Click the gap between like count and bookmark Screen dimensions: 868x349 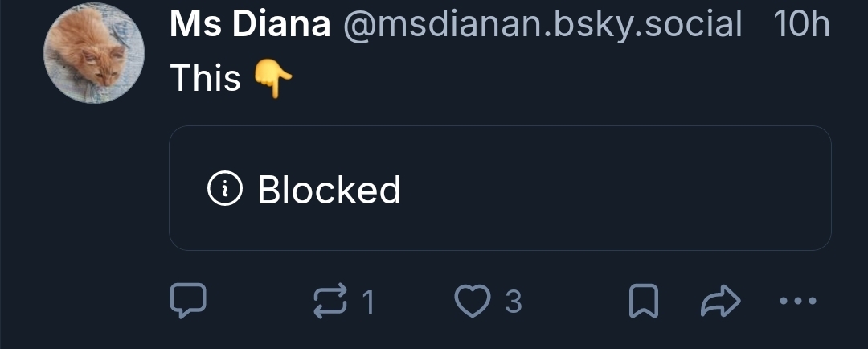coord(575,302)
